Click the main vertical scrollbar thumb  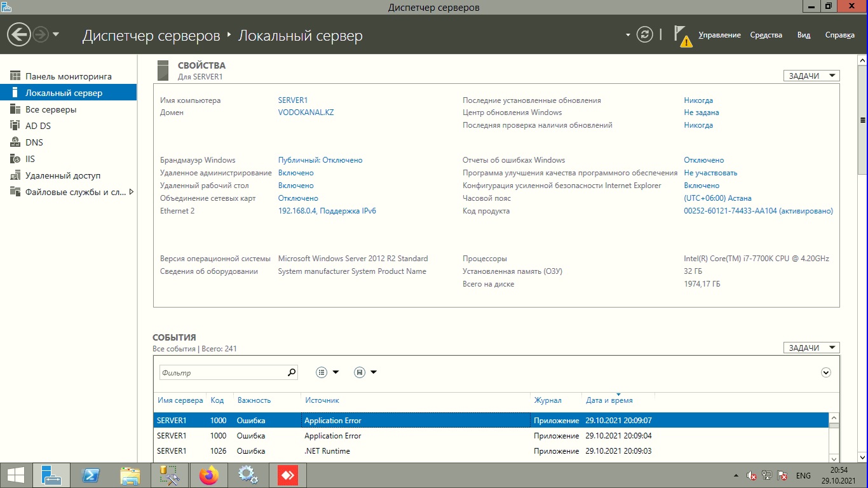click(862, 119)
